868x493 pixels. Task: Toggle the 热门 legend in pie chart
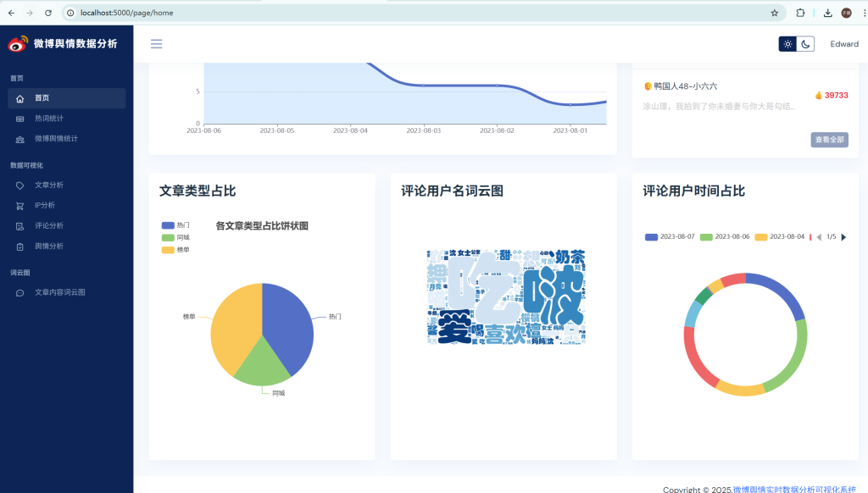point(175,225)
